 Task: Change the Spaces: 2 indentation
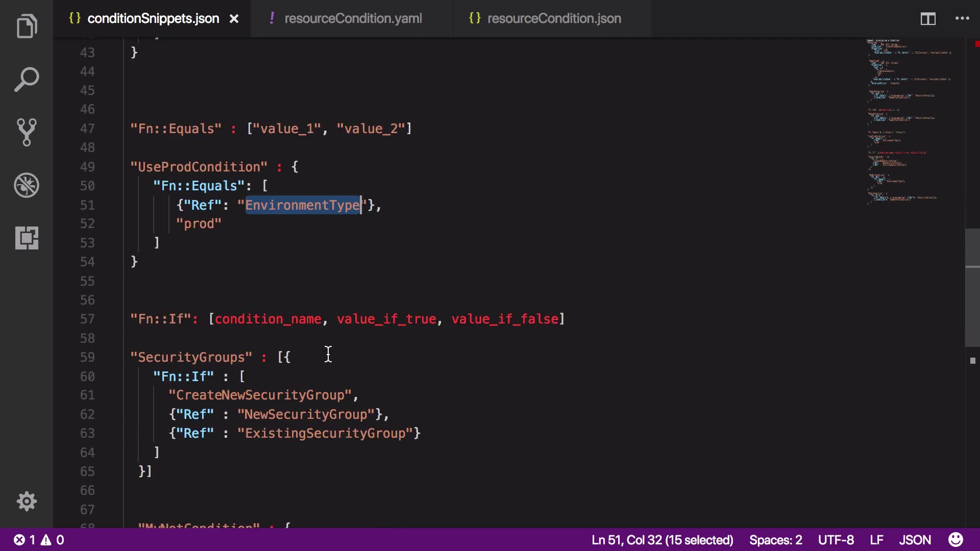coord(775,540)
